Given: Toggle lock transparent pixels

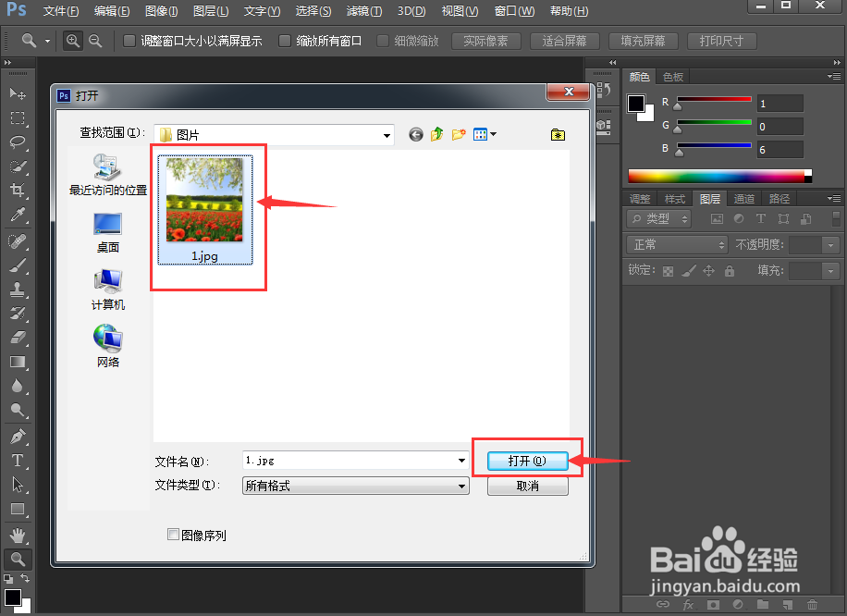Looking at the screenshot, I should point(669,271).
